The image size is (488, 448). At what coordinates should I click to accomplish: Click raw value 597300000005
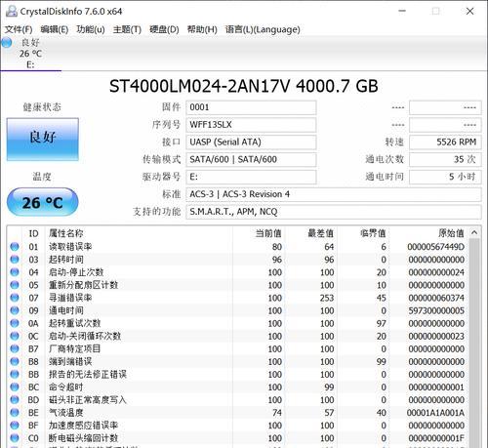pos(436,310)
